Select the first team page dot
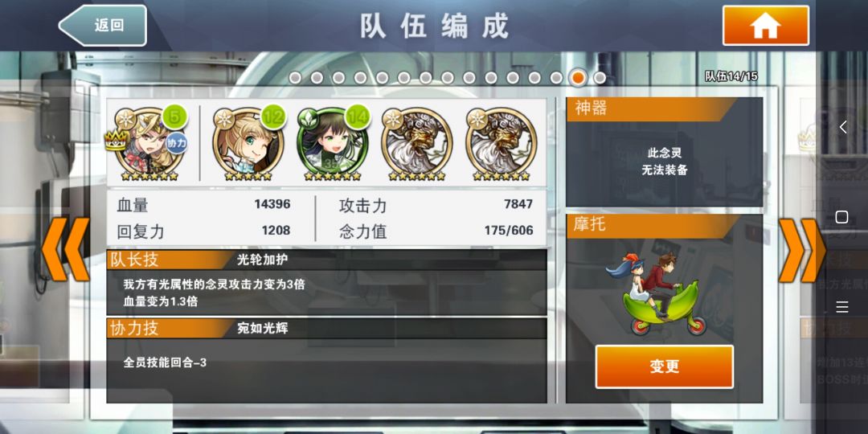 click(x=295, y=77)
